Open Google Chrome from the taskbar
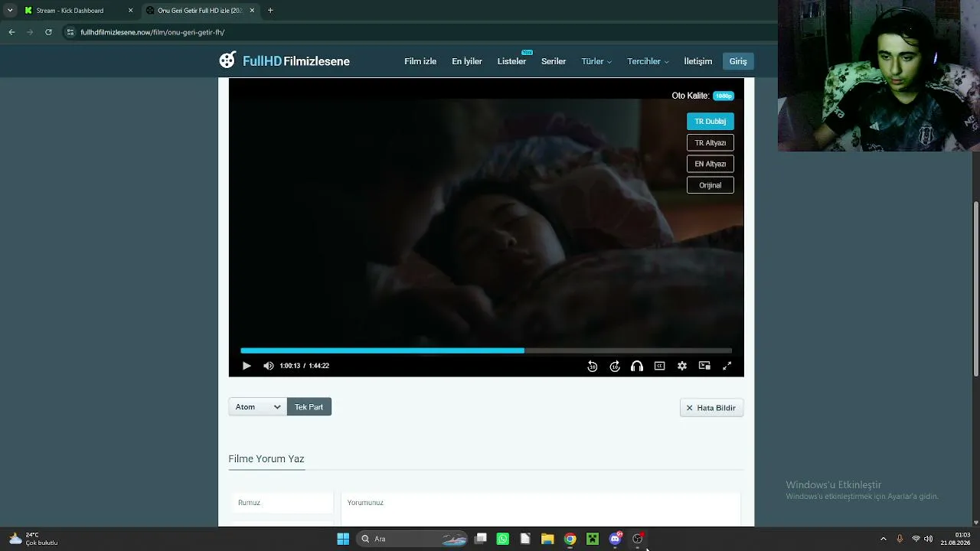The width and height of the screenshot is (980, 551). pyautogui.click(x=570, y=539)
